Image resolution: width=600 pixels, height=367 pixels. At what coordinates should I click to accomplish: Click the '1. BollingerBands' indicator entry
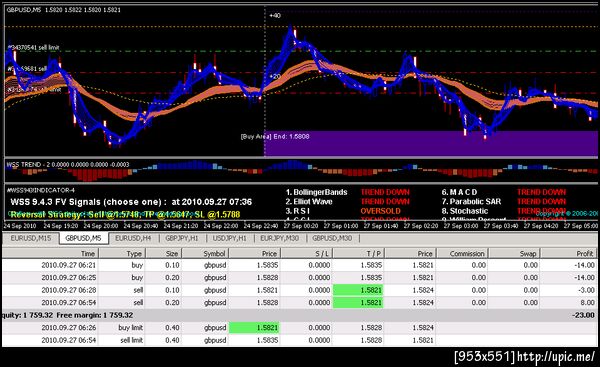pyautogui.click(x=316, y=192)
